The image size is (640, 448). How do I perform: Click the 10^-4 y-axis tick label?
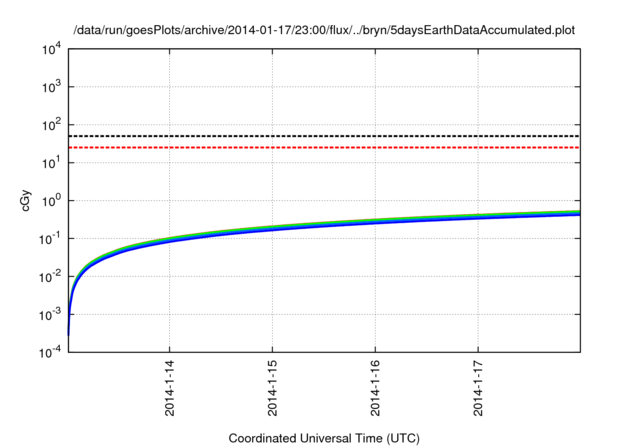50,352
